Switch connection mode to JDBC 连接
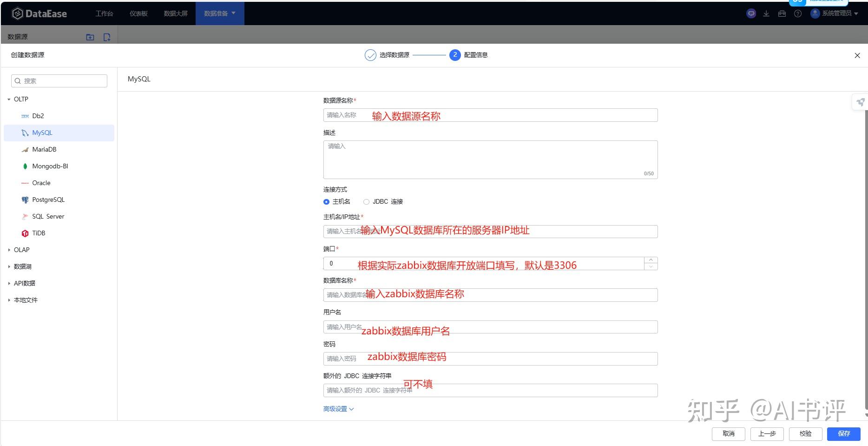This screenshot has width=868, height=446. tap(367, 201)
